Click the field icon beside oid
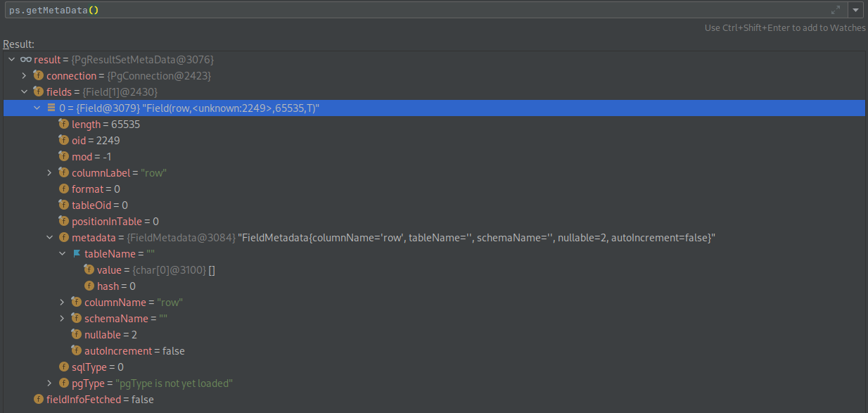 [64, 141]
